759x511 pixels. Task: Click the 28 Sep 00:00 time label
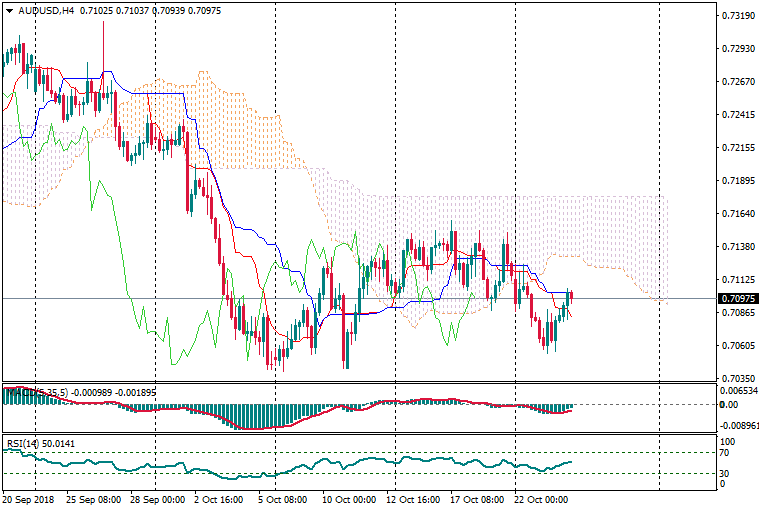click(158, 497)
